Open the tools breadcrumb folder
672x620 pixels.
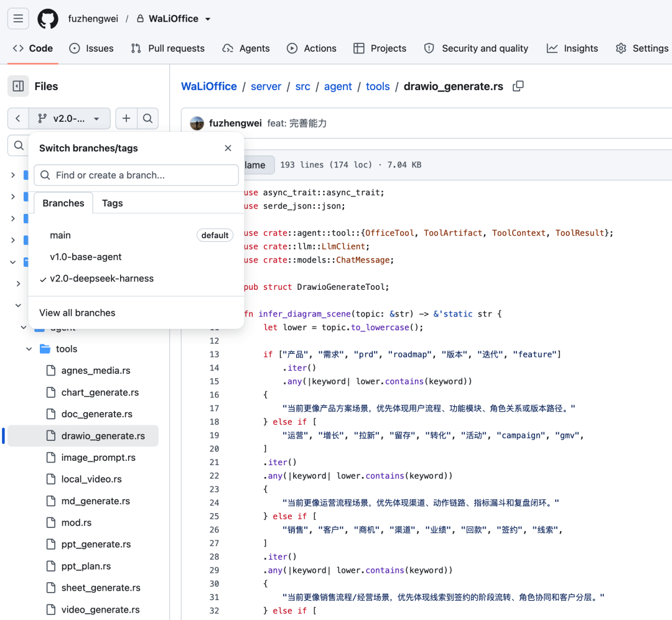(378, 86)
